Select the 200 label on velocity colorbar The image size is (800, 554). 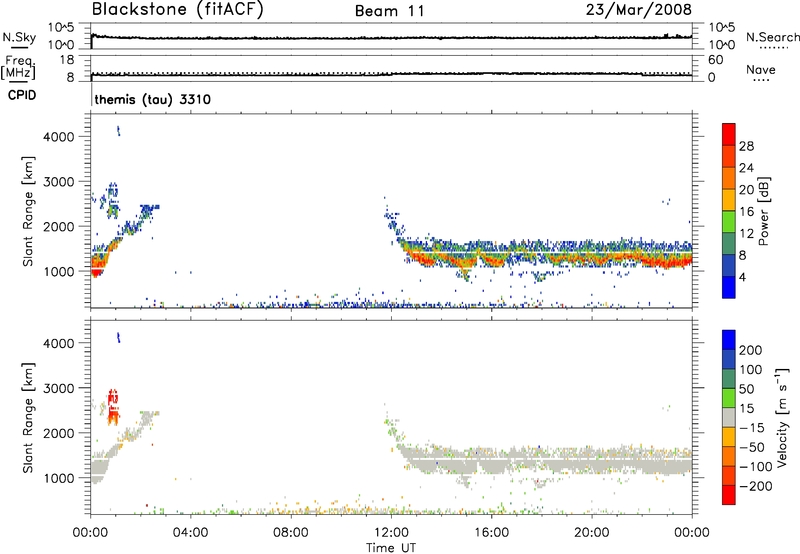pyautogui.click(x=751, y=350)
